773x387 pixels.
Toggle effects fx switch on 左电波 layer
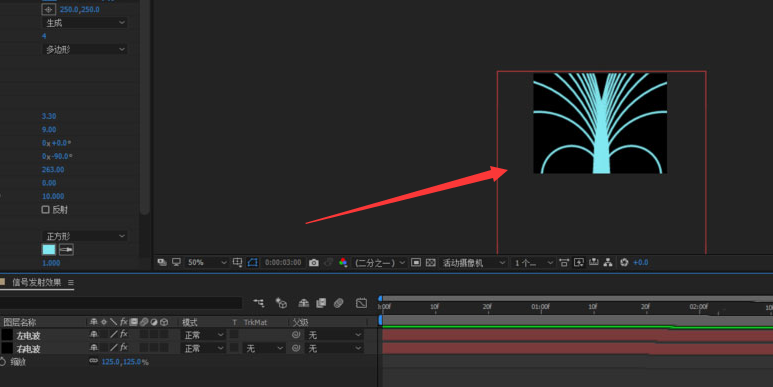click(x=124, y=334)
